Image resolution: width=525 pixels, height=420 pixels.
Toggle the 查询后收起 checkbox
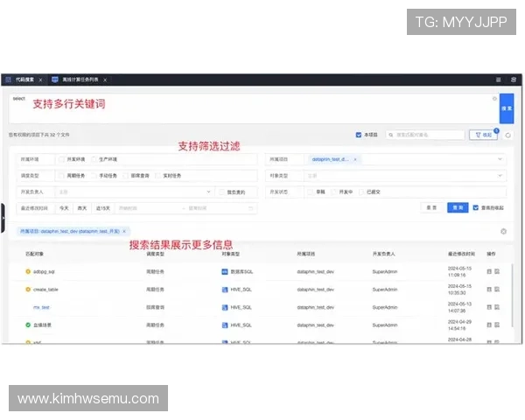tap(475, 207)
